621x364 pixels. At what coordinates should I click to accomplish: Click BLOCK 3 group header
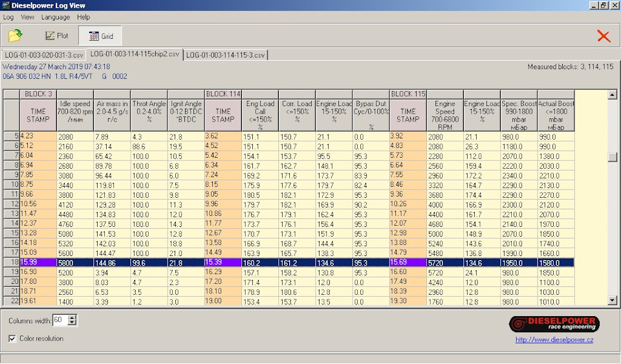[x=38, y=94]
